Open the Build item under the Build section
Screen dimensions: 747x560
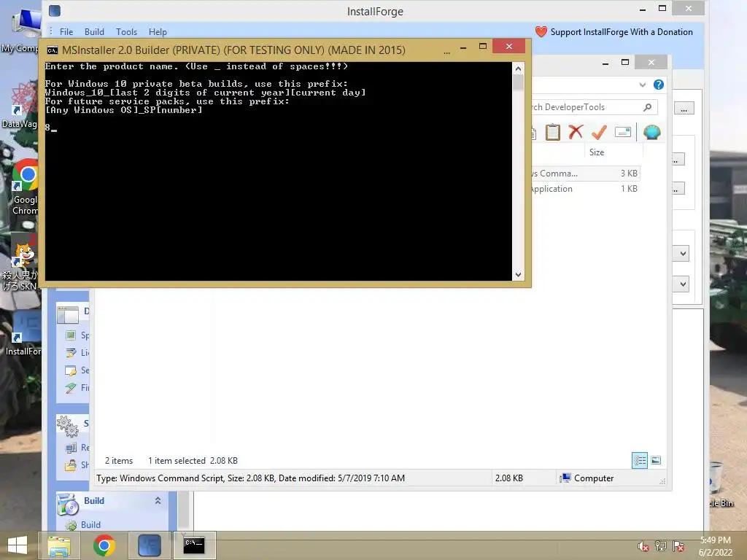[x=90, y=524]
